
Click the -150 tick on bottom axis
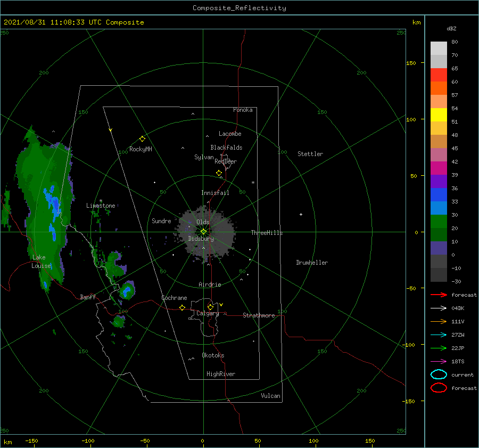tap(31, 441)
